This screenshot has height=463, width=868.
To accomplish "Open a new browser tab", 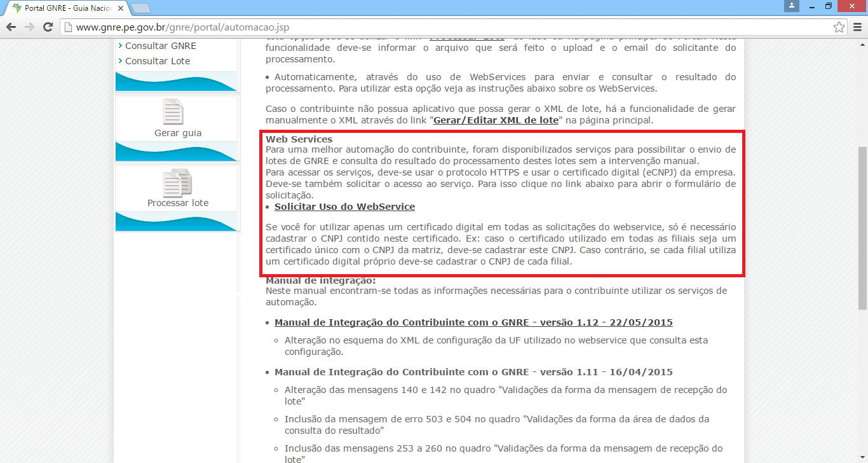I will tap(140, 8).
